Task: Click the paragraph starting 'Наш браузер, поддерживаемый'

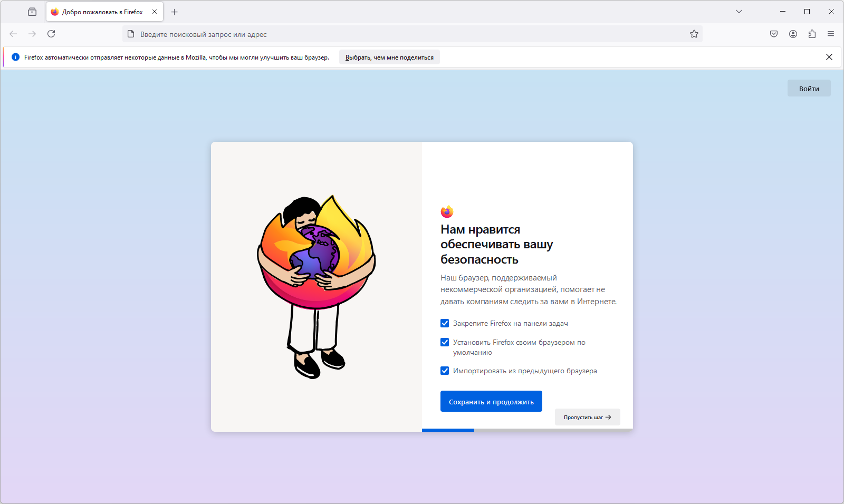Action: [529, 289]
